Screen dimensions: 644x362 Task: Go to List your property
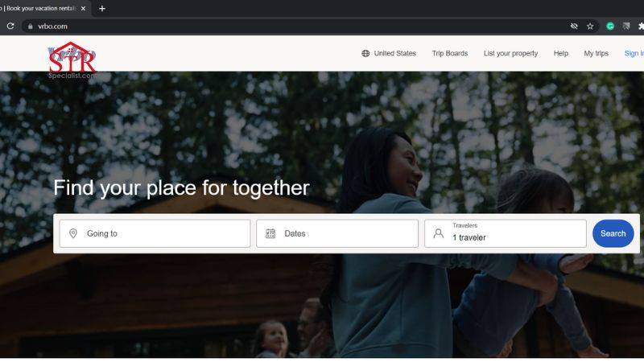(510, 54)
